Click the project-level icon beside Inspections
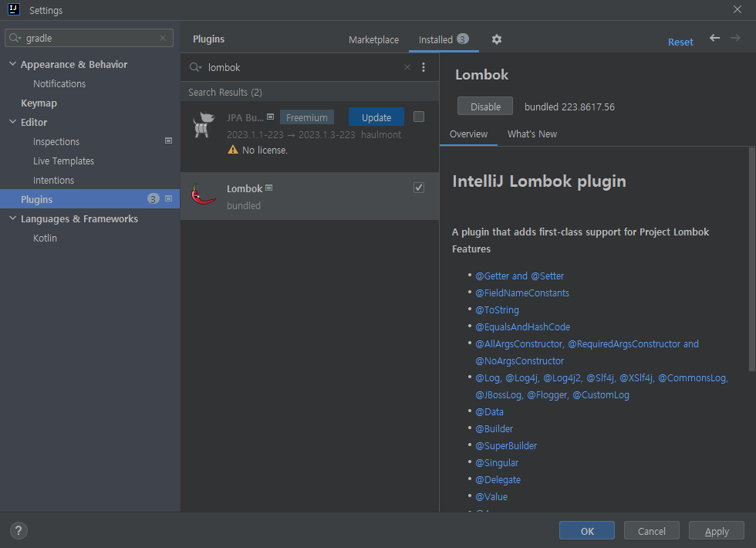Image resolution: width=756 pixels, height=548 pixels. [x=168, y=140]
